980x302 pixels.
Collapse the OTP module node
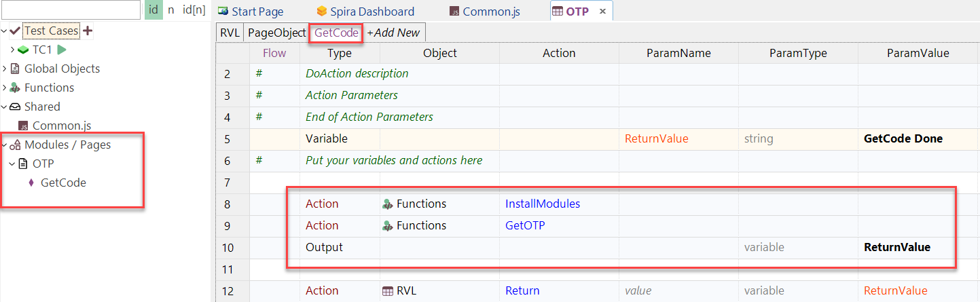point(12,164)
